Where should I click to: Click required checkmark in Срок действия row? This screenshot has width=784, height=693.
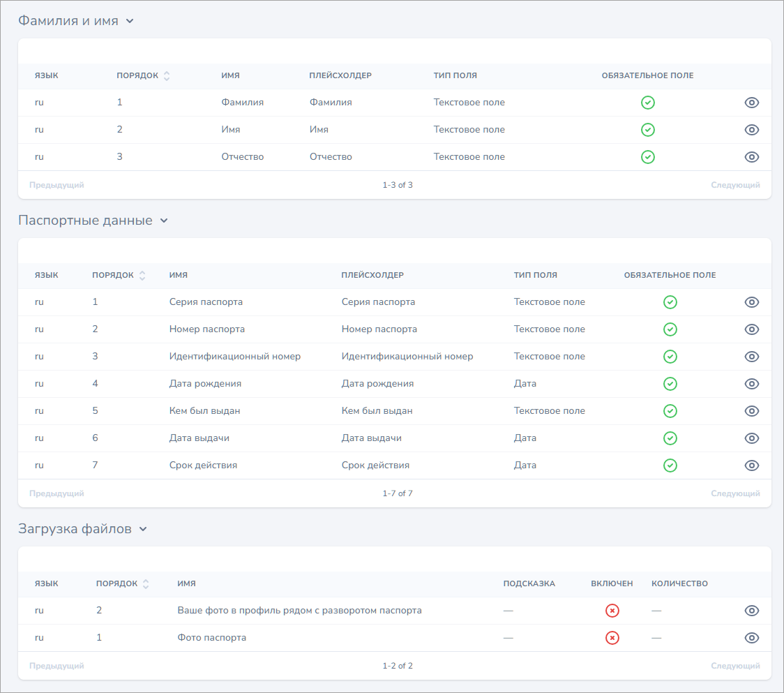pyautogui.click(x=670, y=465)
